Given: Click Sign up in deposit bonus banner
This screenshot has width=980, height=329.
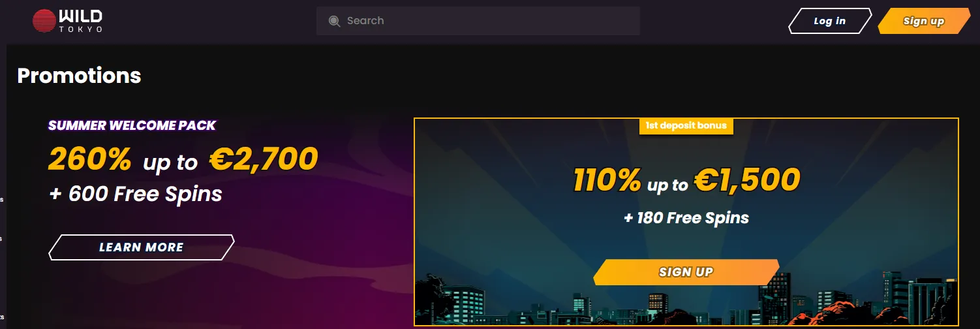Looking at the screenshot, I should [x=686, y=272].
